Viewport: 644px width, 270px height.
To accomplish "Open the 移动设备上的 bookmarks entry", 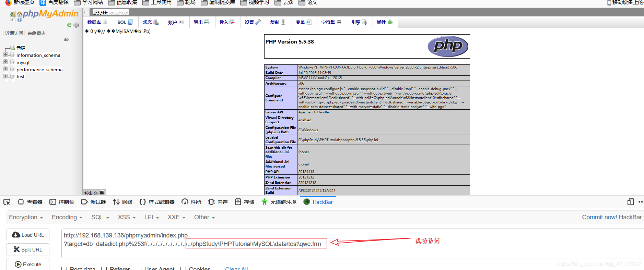I will click(x=625, y=2).
